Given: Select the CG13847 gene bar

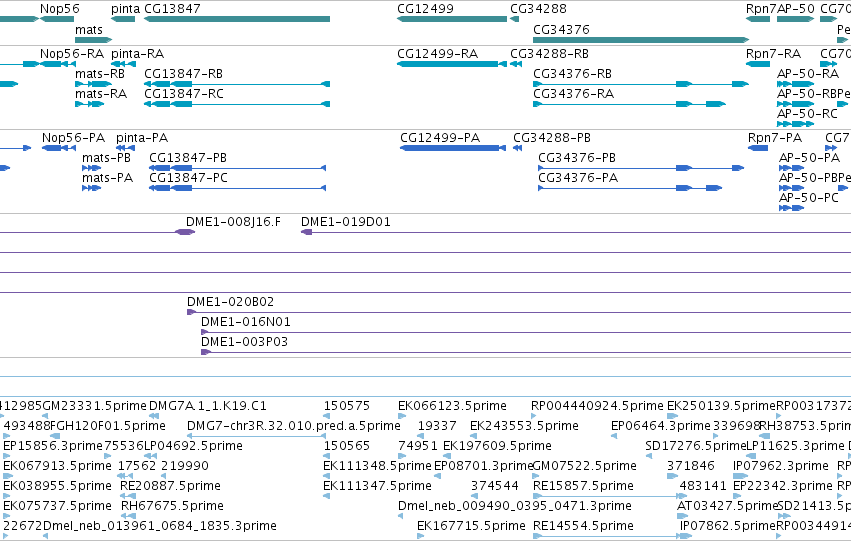Looking at the screenshot, I should pyautogui.click(x=237, y=19).
